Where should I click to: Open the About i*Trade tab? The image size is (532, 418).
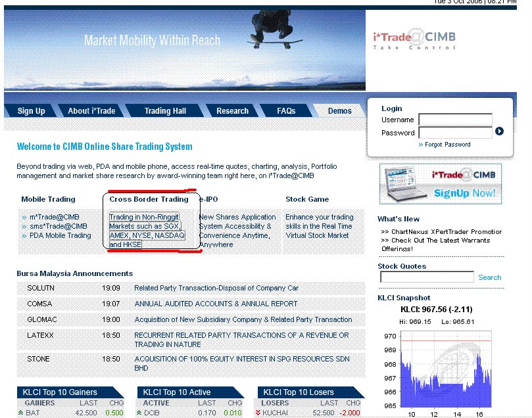pyautogui.click(x=91, y=111)
